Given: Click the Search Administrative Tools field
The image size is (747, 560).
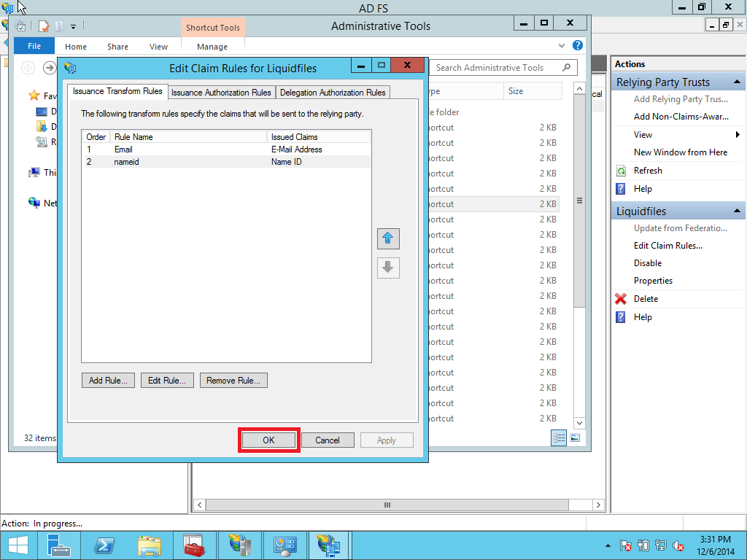Looking at the screenshot, I should pyautogui.click(x=496, y=68).
